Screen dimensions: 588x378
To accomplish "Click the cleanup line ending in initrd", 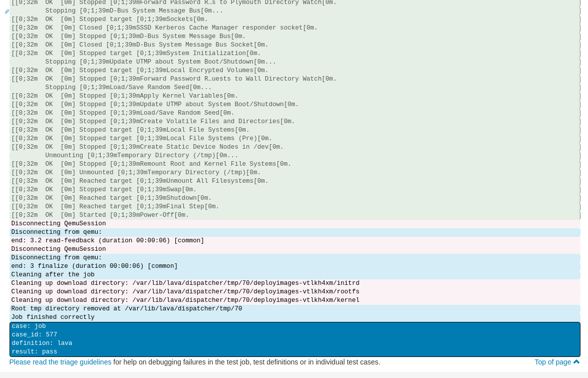I will point(295,283).
